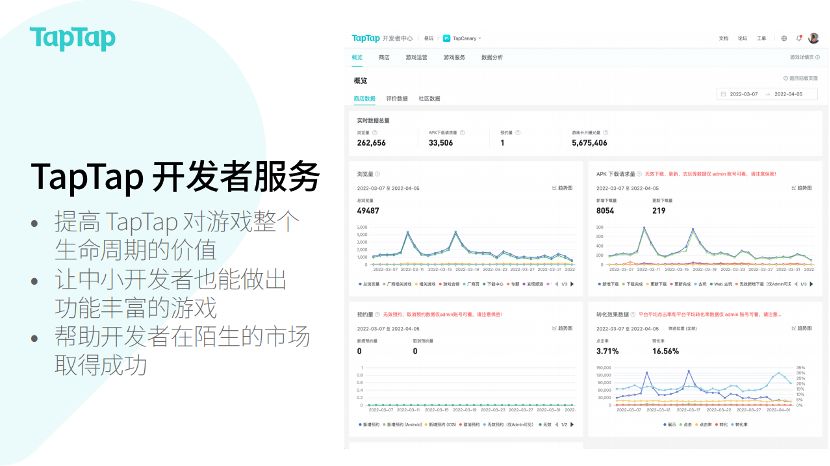Click the 3.71% click rate value
This screenshot has height=466, width=830.
point(607,351)
